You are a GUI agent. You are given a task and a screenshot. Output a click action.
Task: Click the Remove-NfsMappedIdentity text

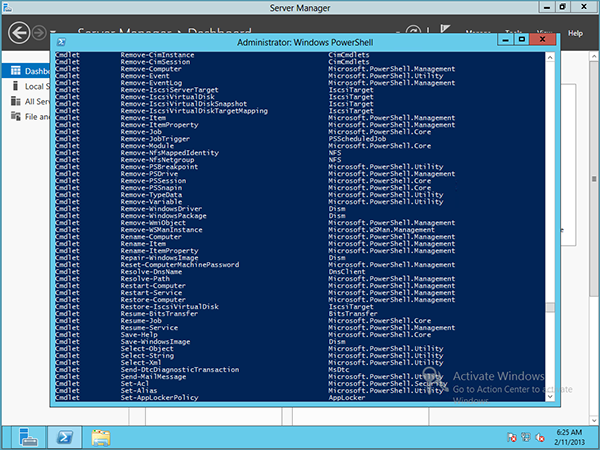tap(170, 153)
